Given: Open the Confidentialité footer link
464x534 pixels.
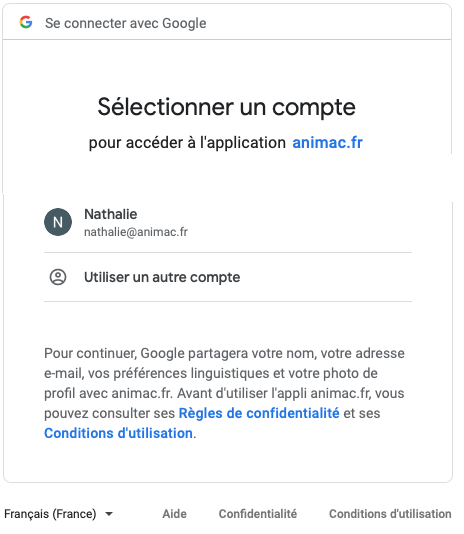Looking at the screenshot, I should tap(258, 514).
